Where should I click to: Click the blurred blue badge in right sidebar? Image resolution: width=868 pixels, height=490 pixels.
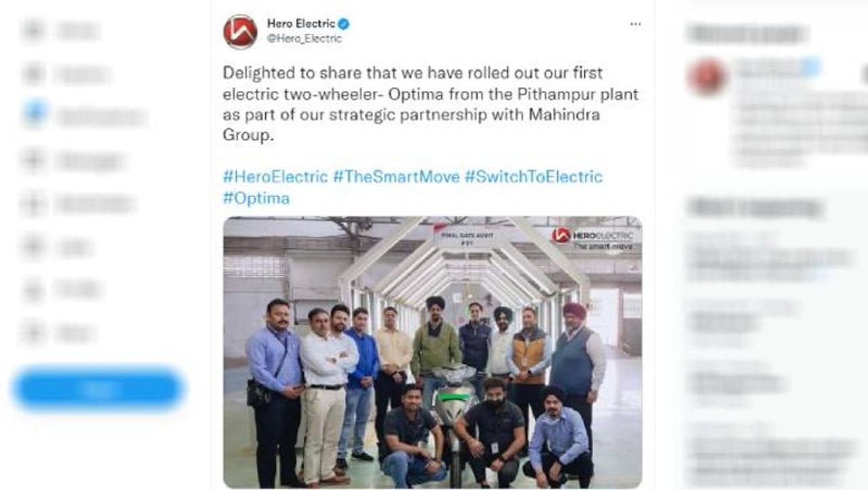[x=809, y=67]
